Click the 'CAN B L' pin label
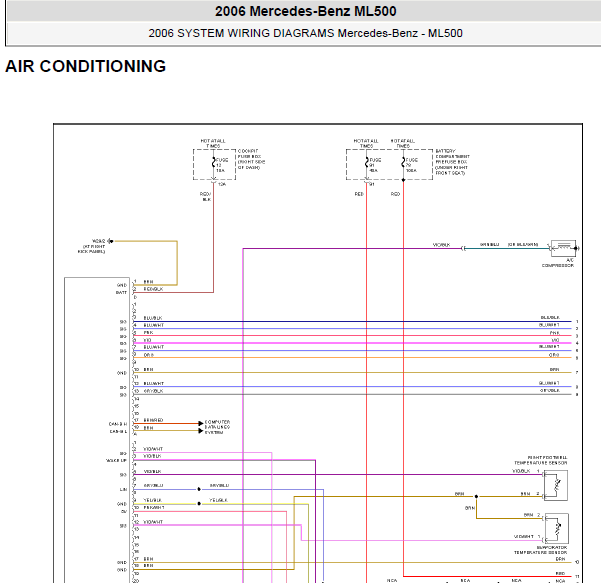The width and height of the screenshot is (601, 583). [x=118, y=431]
